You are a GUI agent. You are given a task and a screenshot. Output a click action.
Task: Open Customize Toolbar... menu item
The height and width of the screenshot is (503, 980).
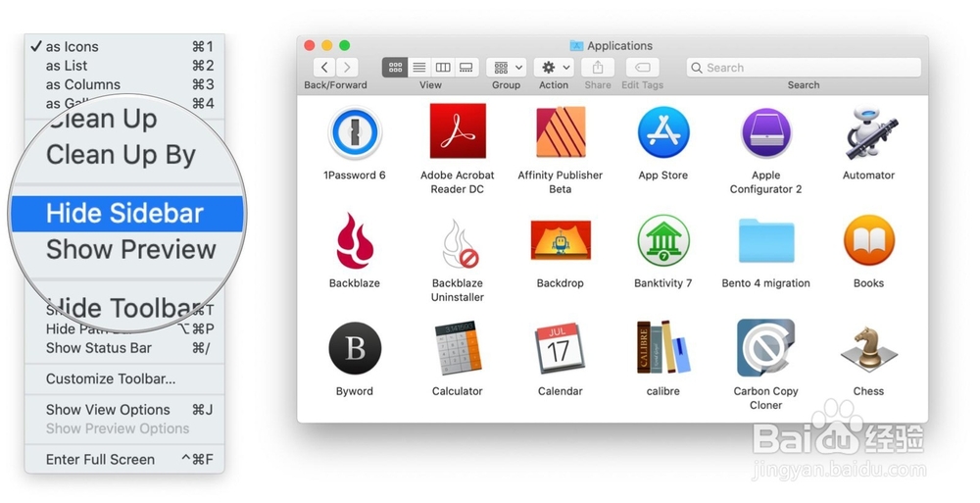coord(124,378)
